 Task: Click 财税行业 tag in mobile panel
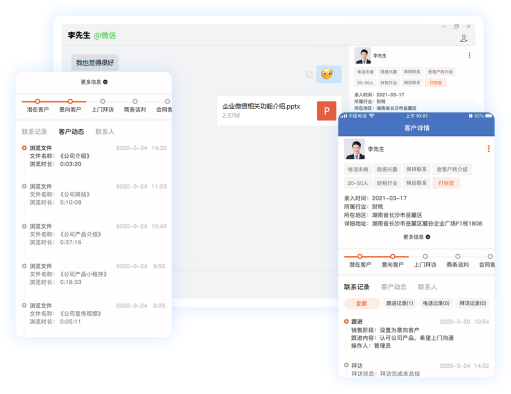click(x=387, y=183)
